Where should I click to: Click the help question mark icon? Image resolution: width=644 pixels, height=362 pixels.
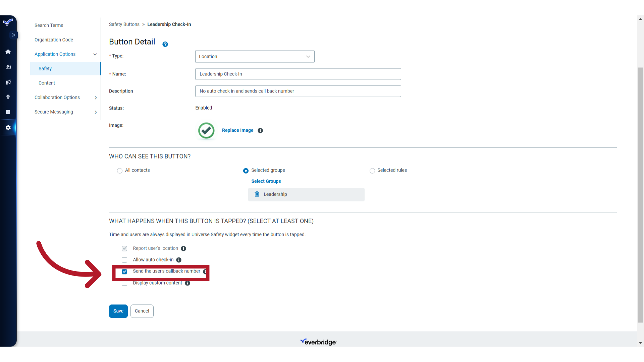pyautogui.click(x=165, y=44)
